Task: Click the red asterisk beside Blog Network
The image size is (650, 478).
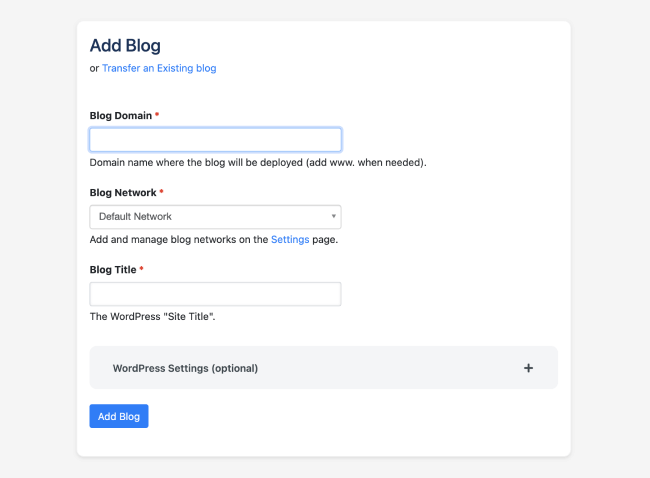Action: pyautogui.click(x=162, y=192)
